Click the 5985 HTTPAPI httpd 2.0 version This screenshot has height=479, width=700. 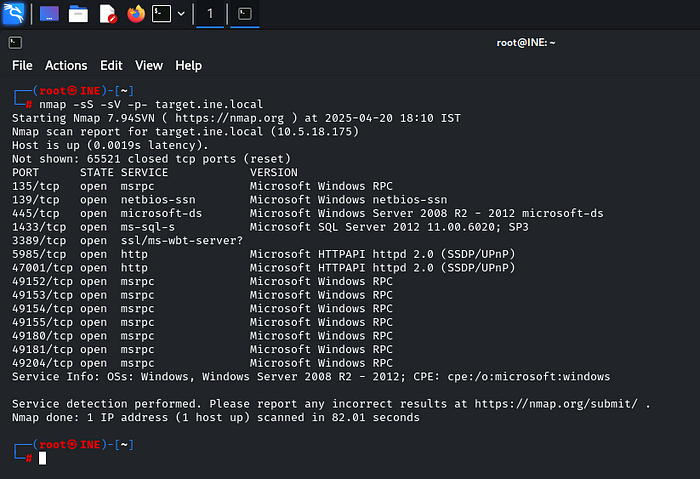(x=382, y=254)
